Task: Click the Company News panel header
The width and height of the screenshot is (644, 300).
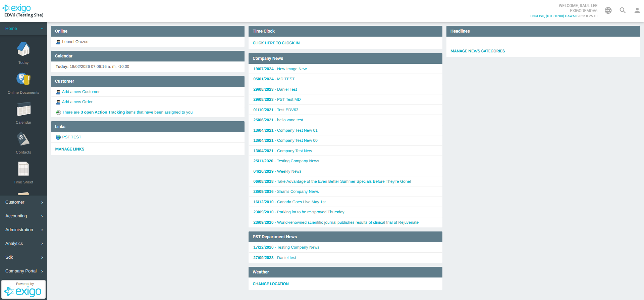Action: pos(345,58)
